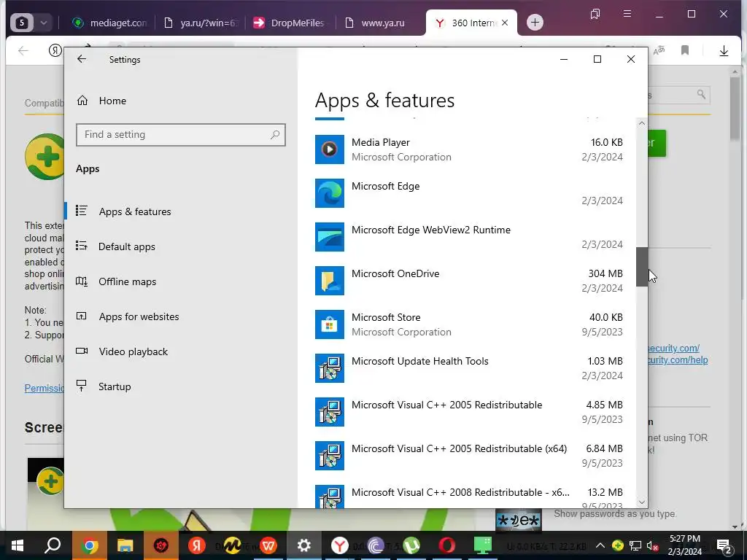This screenshot has width=747, height=560.
Task: Open the notification center icon
Action: [x=724, y=545]
